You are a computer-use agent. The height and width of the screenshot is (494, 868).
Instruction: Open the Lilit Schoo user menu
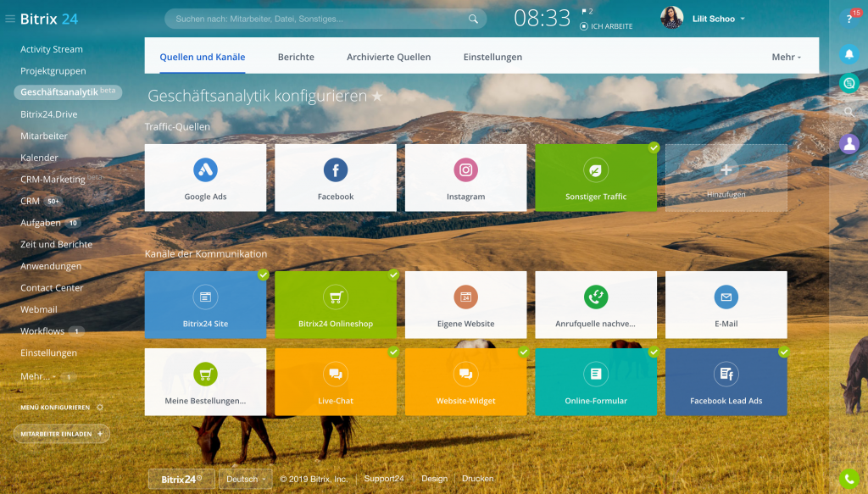[x=719, y=19]
